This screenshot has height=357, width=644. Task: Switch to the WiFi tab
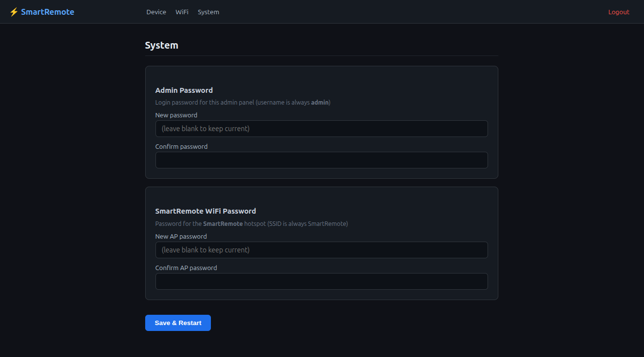tap(182, 12)
